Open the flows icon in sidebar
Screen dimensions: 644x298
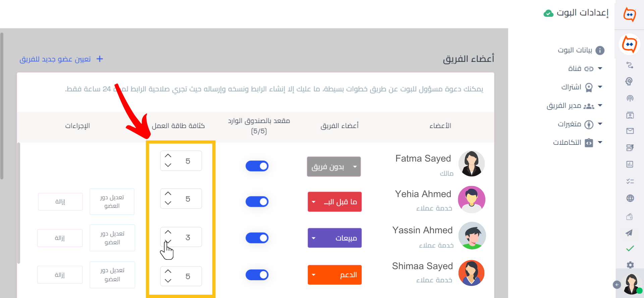point(630,65)
